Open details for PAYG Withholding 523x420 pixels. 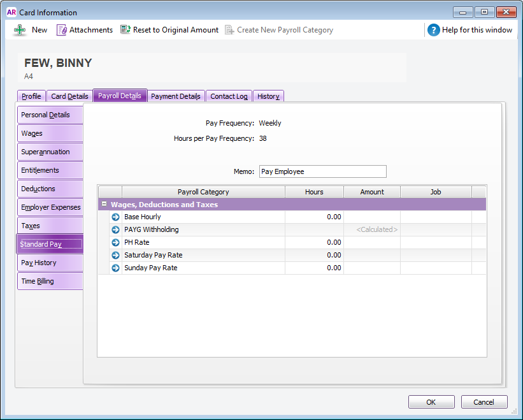(x=115, y=229)
